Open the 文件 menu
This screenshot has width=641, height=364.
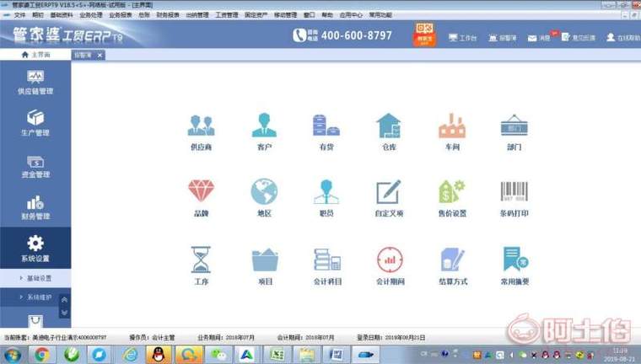tap(19, 14)
